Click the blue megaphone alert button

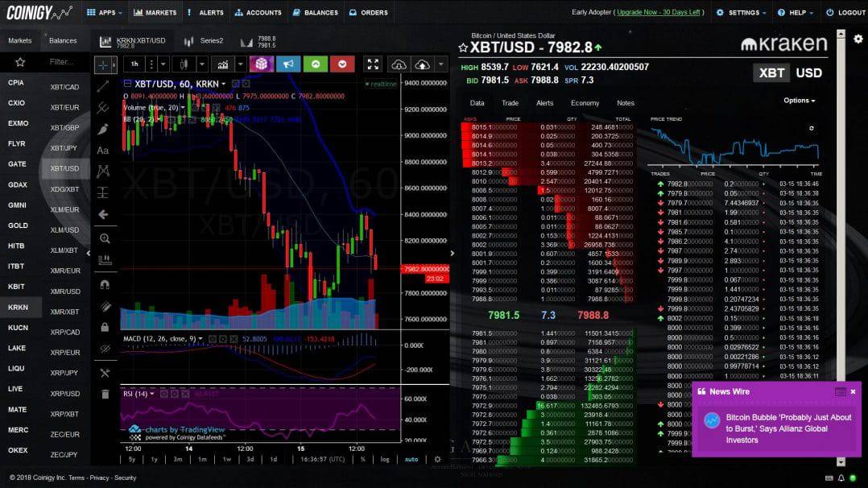(288, 64)
